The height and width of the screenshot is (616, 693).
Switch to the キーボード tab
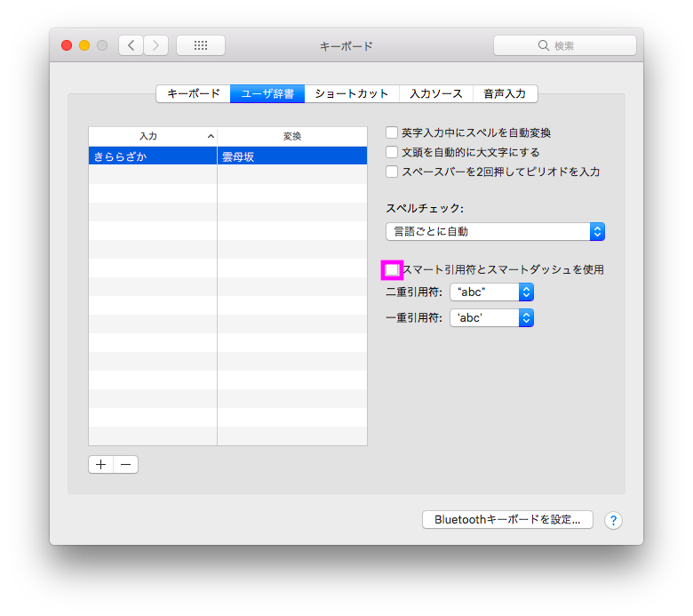click(x=193, y=93)
